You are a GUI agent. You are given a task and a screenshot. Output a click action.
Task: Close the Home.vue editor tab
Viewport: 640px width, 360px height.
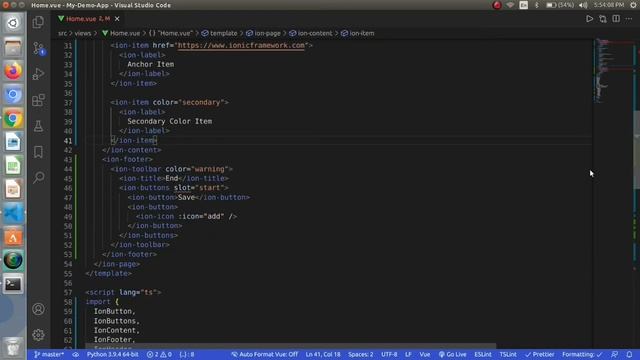pos(117,19)
